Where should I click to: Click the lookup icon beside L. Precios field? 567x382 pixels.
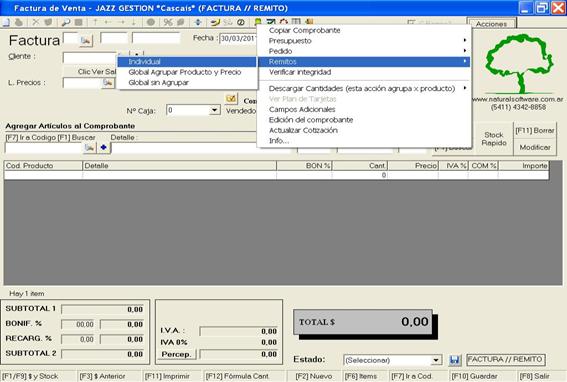coord(108,83)
